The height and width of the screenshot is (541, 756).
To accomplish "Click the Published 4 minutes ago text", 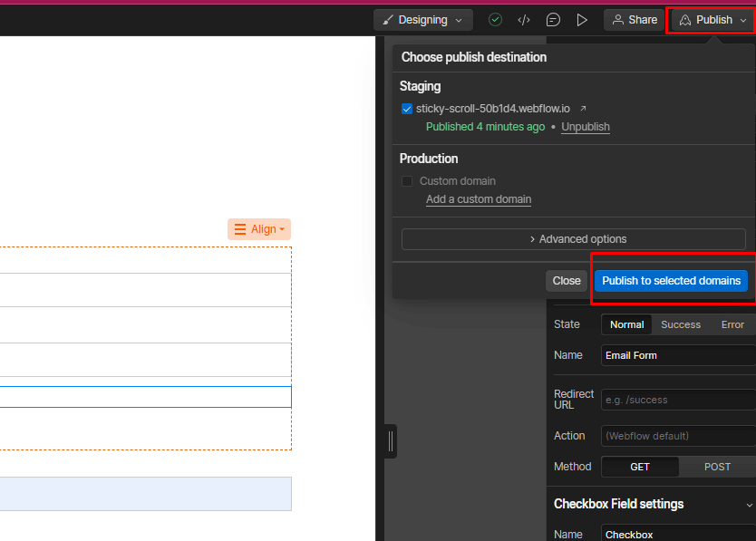I will tap(485, 127).
